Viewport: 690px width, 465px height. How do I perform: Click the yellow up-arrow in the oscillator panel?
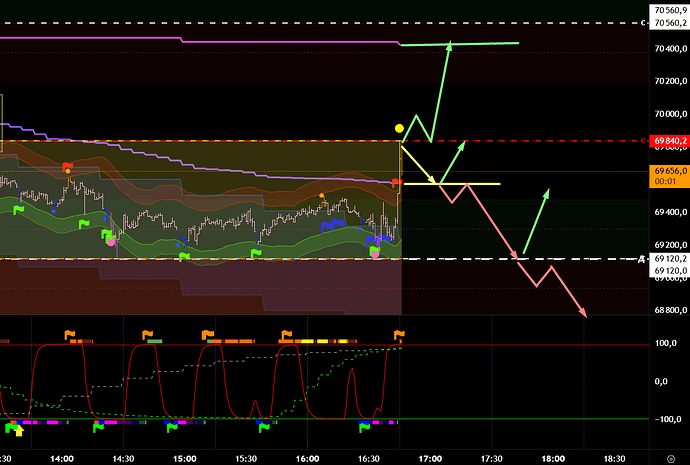21,432
